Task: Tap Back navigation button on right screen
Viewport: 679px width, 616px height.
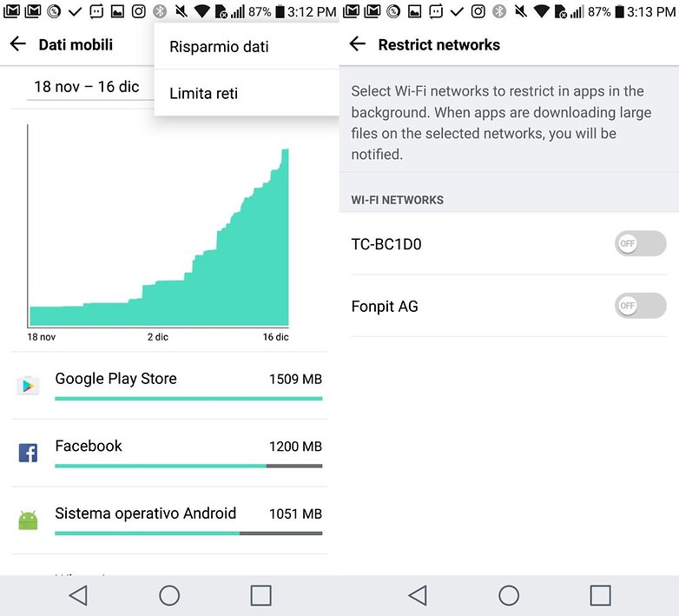Action: pos(418,595)
